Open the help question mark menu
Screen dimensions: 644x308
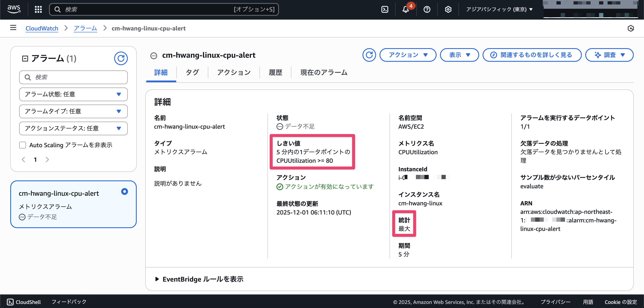click(x=427, y=10)
